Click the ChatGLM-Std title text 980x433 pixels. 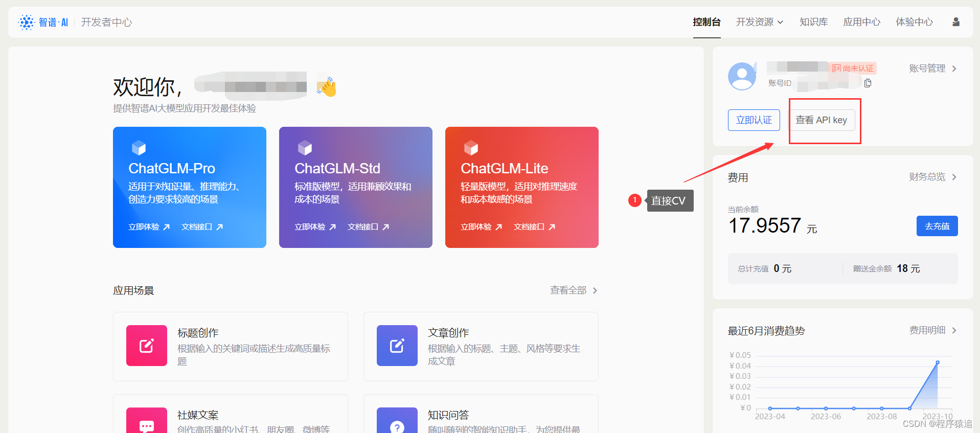337,168
